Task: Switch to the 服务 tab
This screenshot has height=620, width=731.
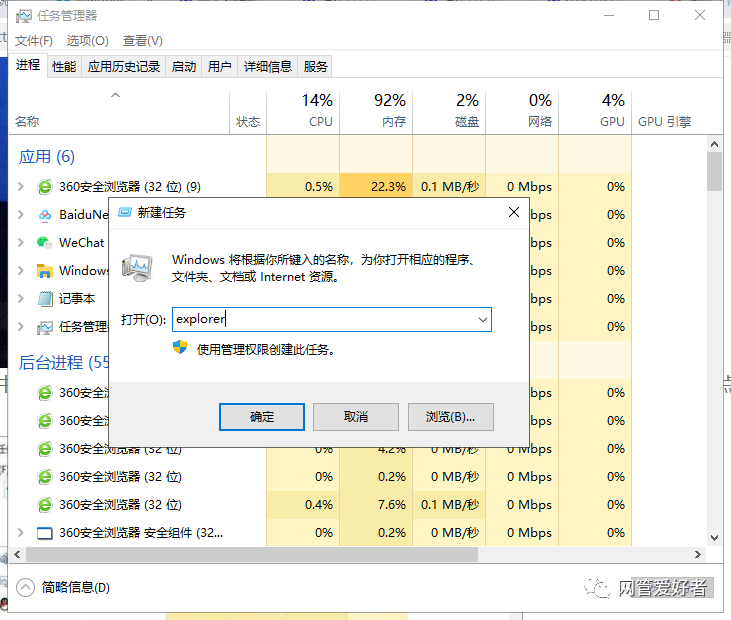Action: [x=316, y=67]
